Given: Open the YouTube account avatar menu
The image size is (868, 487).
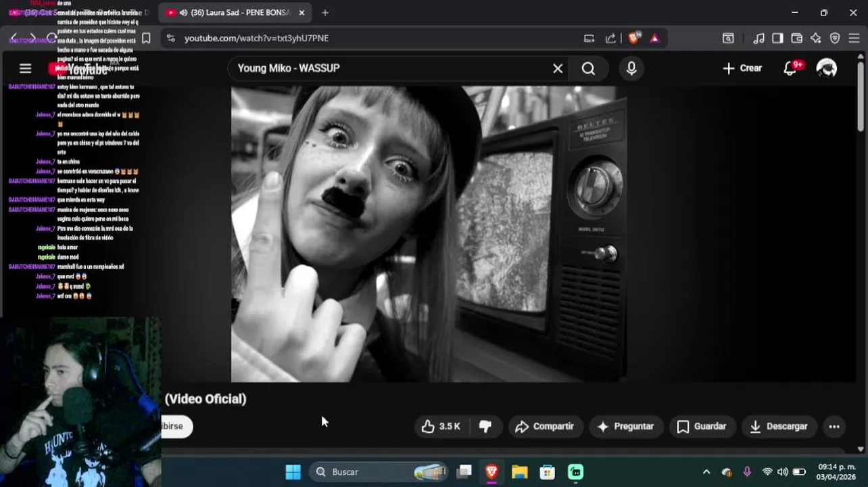Looking at the screenshot, I should [826, 68].
